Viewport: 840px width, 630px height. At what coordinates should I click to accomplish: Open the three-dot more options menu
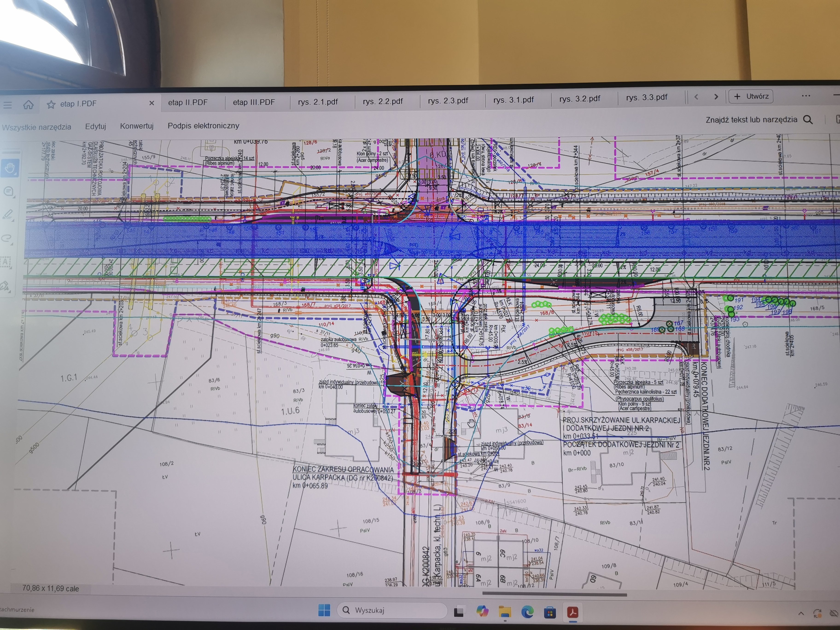806,96
